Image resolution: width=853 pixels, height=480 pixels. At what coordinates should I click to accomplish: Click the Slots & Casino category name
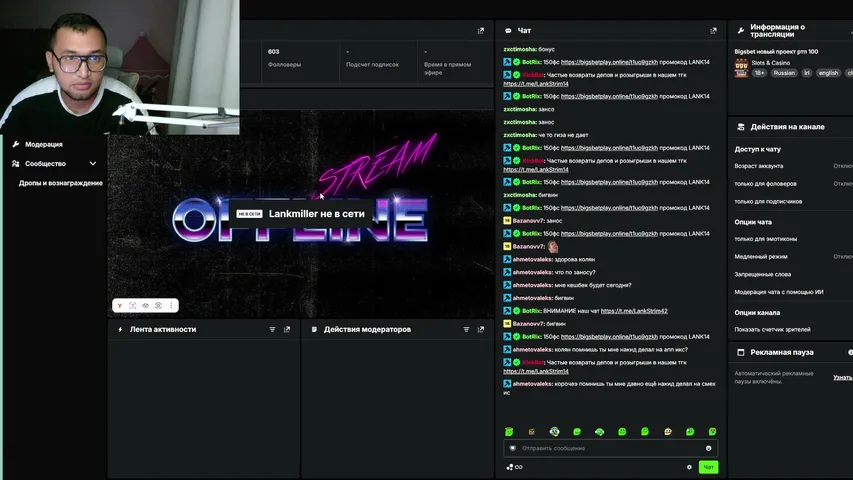(770, 63)
